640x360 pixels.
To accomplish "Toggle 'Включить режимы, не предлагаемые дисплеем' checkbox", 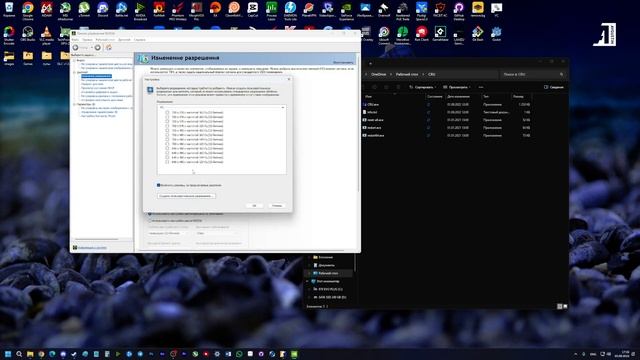I will [x=158, y=185].
